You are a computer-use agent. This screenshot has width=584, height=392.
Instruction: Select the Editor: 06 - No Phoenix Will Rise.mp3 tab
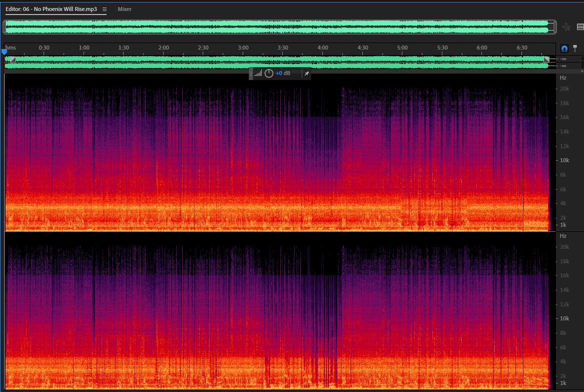click(51, 9)
